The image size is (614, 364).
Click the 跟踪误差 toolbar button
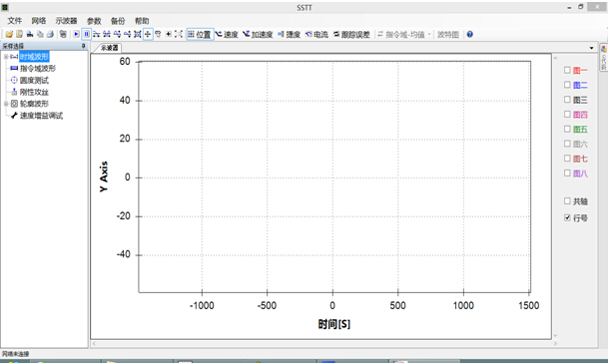[x=351, y=35]
